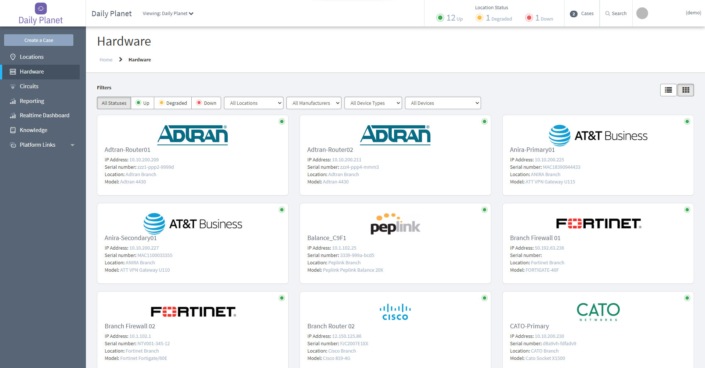Open the Balance_C9F1 device name
Screen dimensions: 705x368
pyautogui.click(x=326, y=238)
